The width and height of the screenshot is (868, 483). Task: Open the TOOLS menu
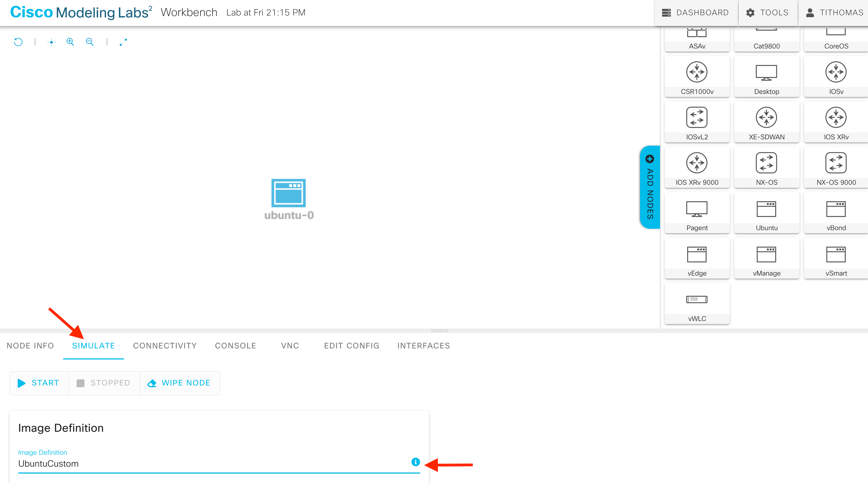click(767, 12)
